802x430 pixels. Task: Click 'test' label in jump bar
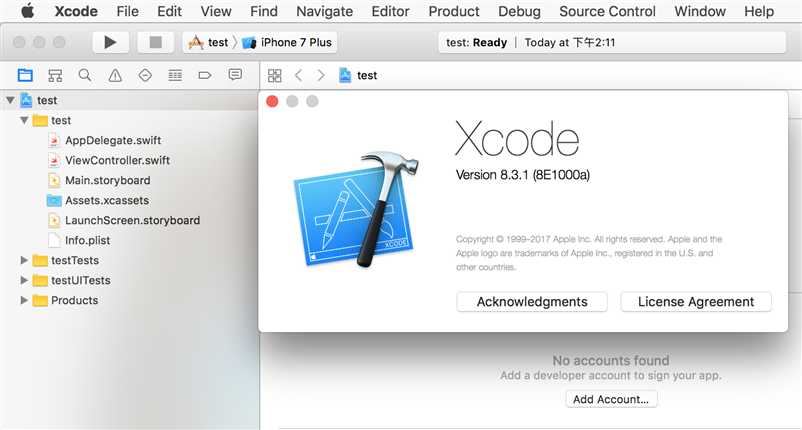coord(367,76)
